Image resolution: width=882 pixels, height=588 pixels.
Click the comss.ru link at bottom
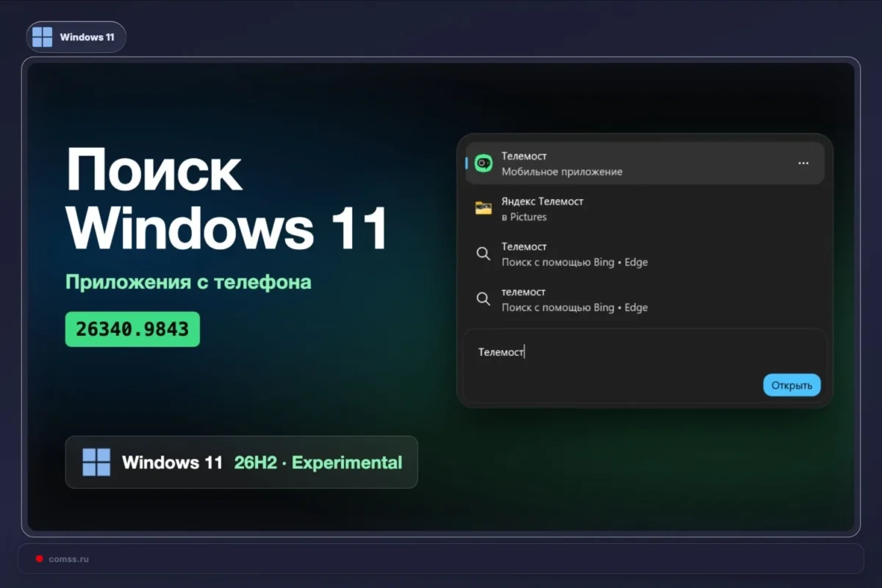click(x=68, y=559)
